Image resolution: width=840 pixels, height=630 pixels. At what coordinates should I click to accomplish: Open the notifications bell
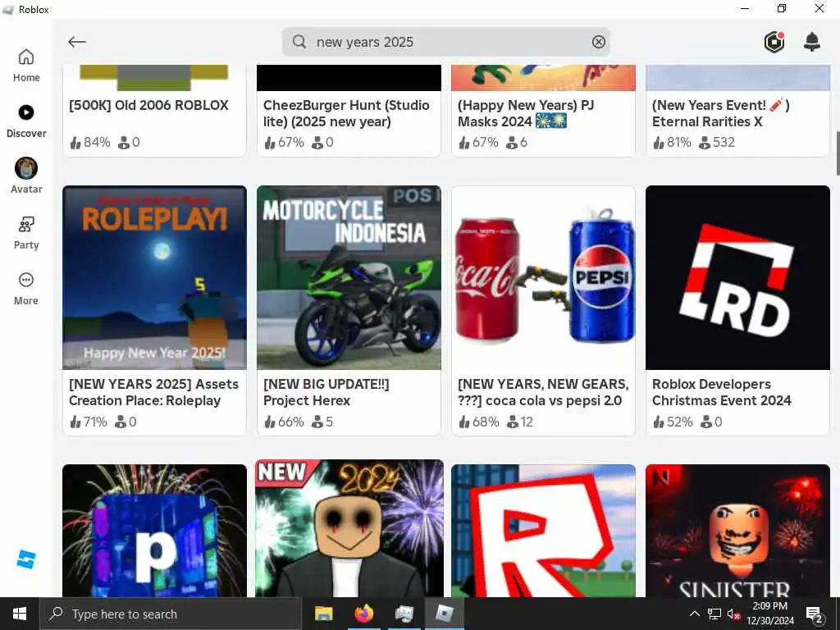(x=812, y=42)
